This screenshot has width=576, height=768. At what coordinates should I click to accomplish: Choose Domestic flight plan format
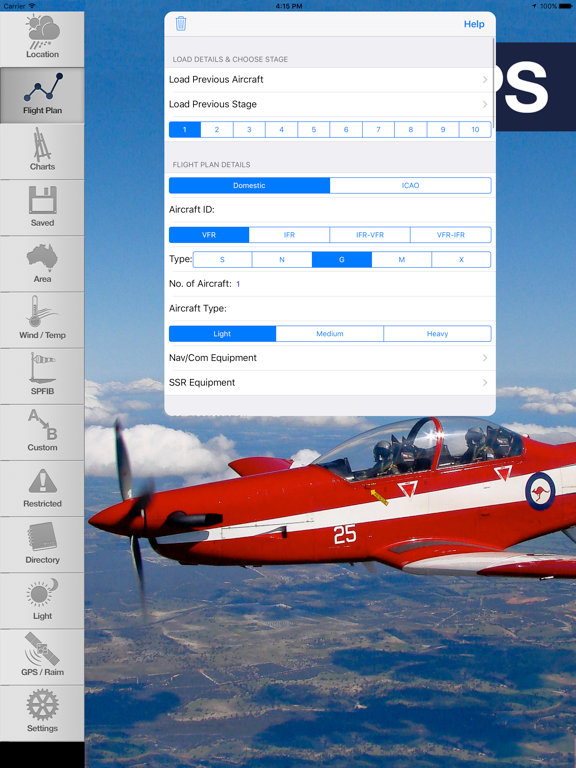tap(249, 186)
